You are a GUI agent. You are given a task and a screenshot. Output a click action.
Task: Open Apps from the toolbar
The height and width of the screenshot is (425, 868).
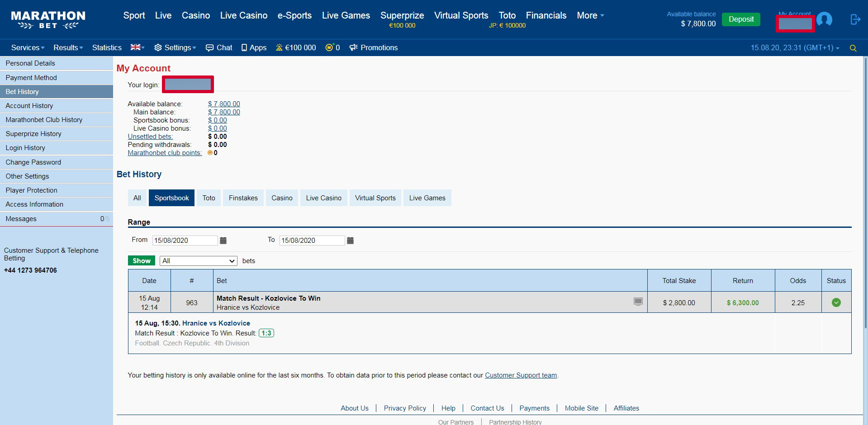(254, 47)
